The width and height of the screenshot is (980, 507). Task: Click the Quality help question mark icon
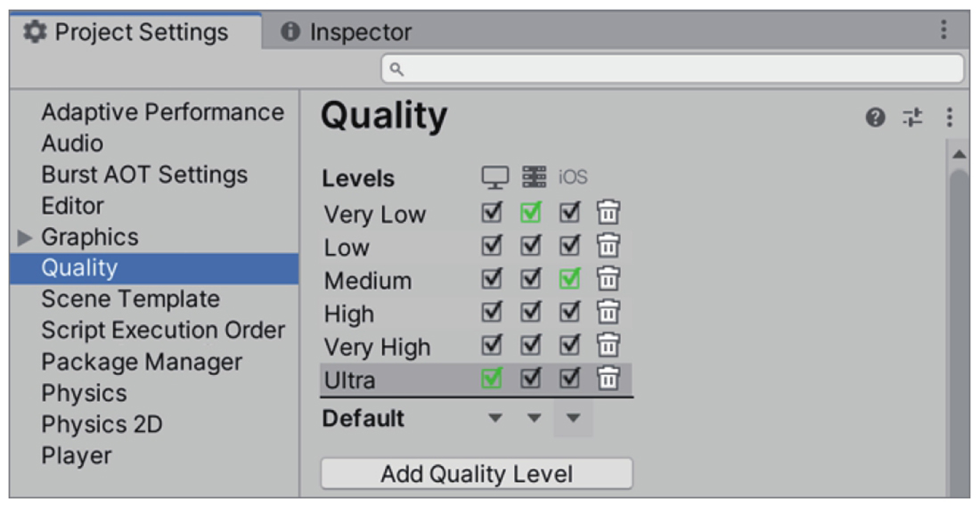(x=875, y=118)
